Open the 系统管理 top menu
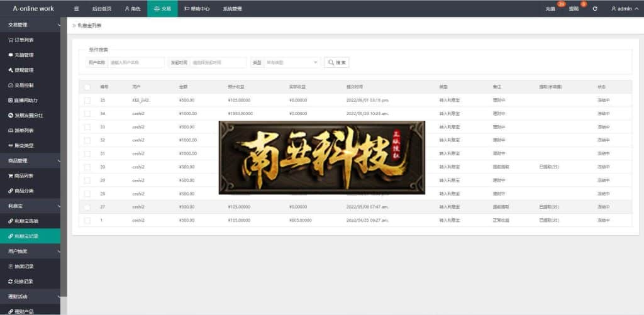Image resolution: width=644 pixels, height=315 pixels. (x=232, y=9)
